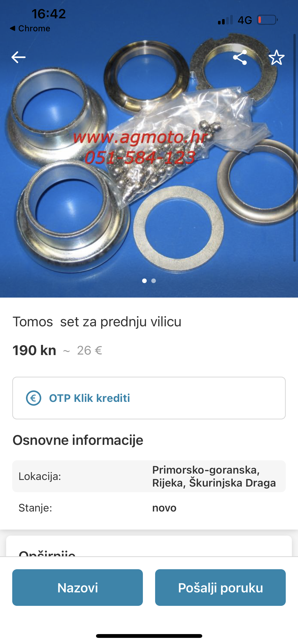The height and width of the screenshot is (644, 298).
Task: Go back using the arrow icon
Action: tap(19, 57)
